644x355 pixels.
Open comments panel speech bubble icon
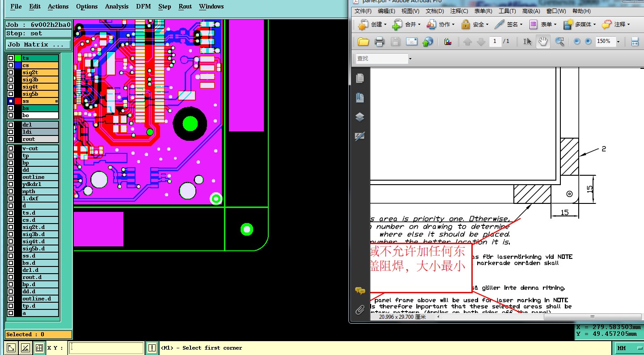(x=360, y=291)
